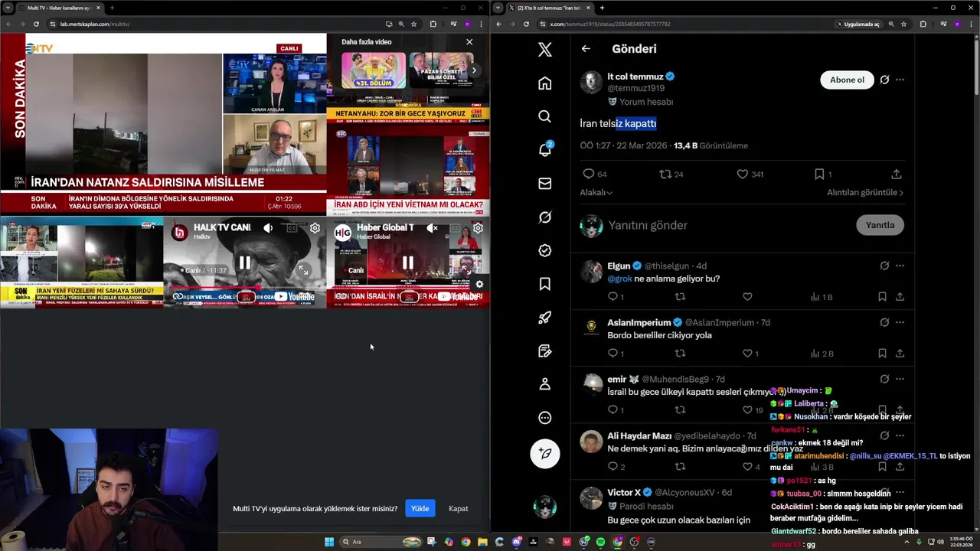Viewport: 980px width, 551px height.
Task: Ask Grok about emir's reply
Action: pyautogui.click(x=884, y=379)
